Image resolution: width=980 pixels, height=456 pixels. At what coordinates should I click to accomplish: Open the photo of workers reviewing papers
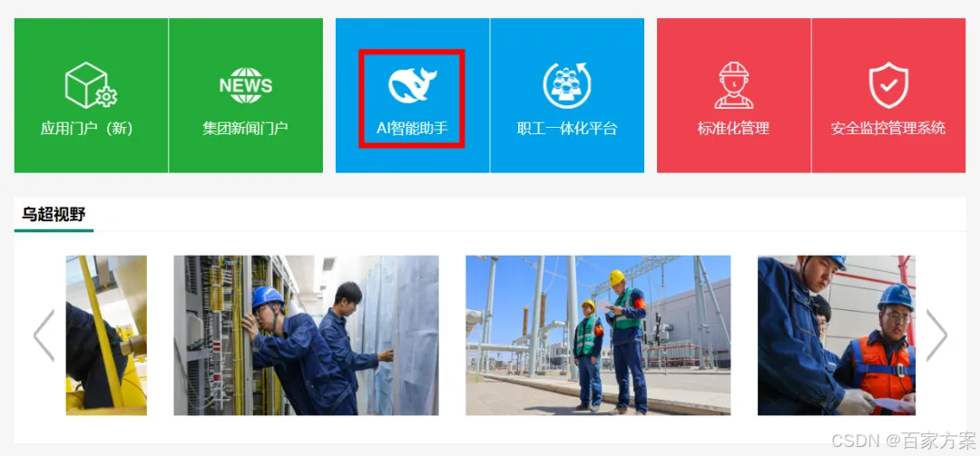837,335
